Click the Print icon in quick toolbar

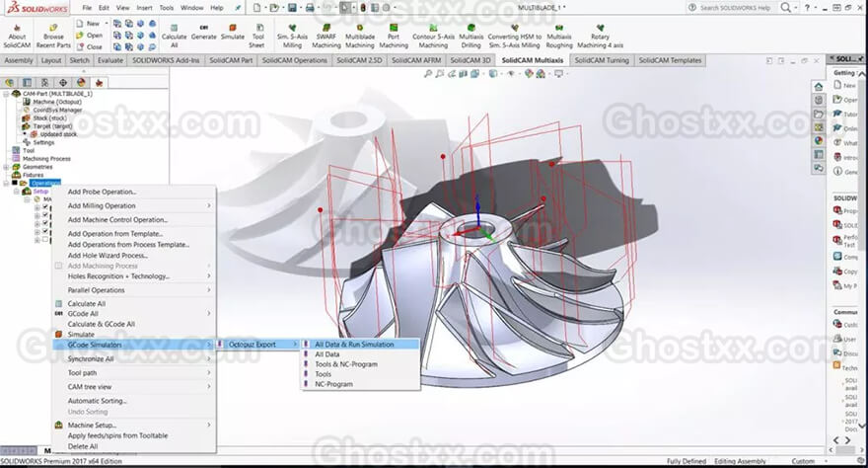[310, 8]
